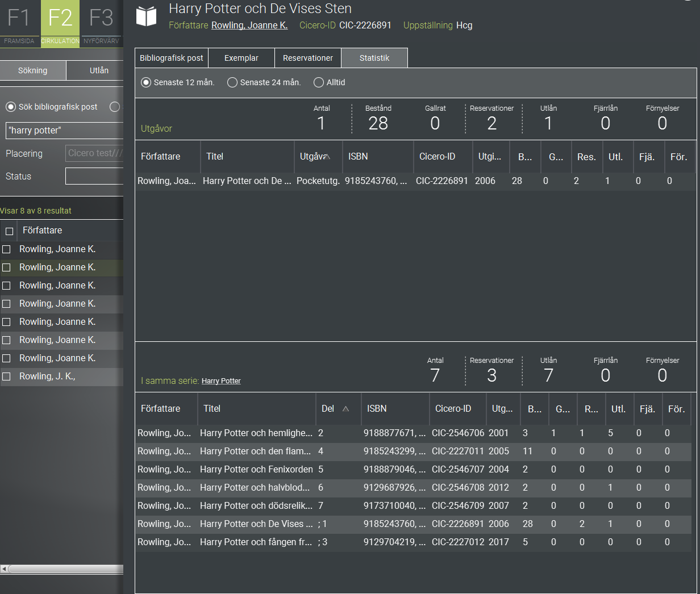This screenshot has width=700, height=594.
Task: Open author link Rowling, Joanne K.
Action: pos(249,25)
